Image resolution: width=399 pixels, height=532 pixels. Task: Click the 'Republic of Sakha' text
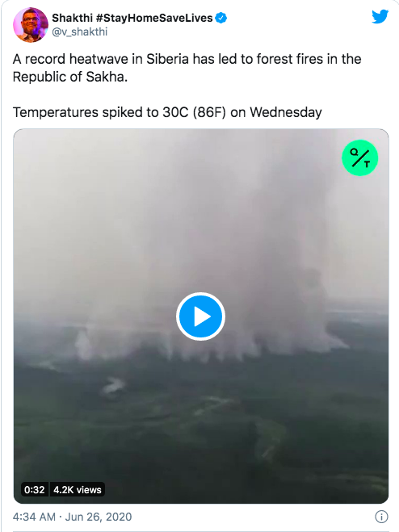[x=69, y=77]
